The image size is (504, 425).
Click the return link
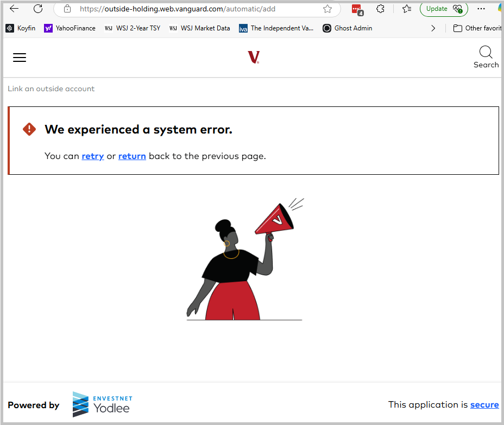pyautogui.click(x=132, y=156)
